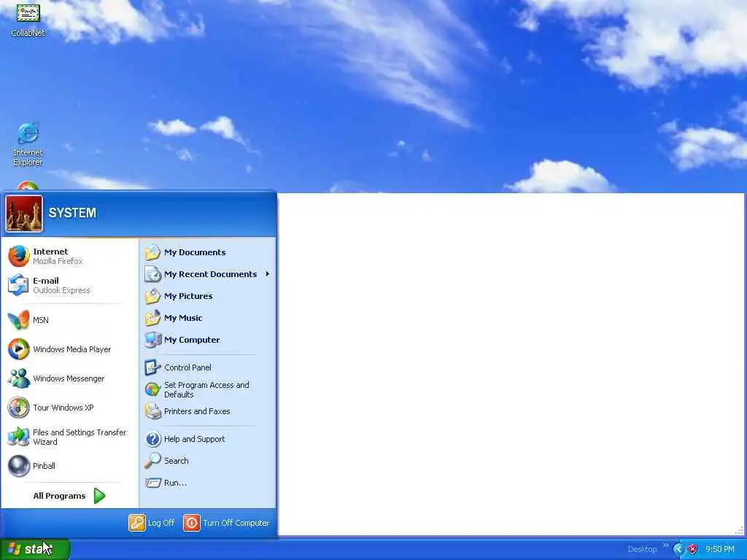This screenshot has width=747, height=560.
Task: Click Turn Off Computer button
Action: (x=226, y=523)
